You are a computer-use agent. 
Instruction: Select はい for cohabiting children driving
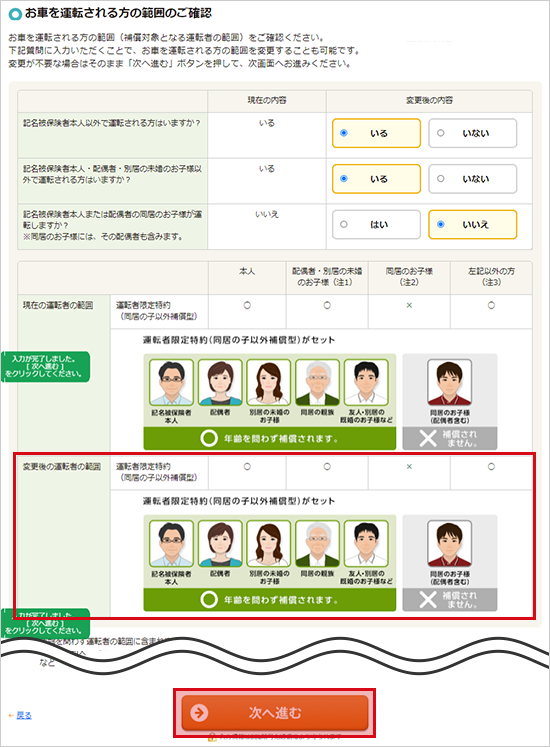[376, 224]
